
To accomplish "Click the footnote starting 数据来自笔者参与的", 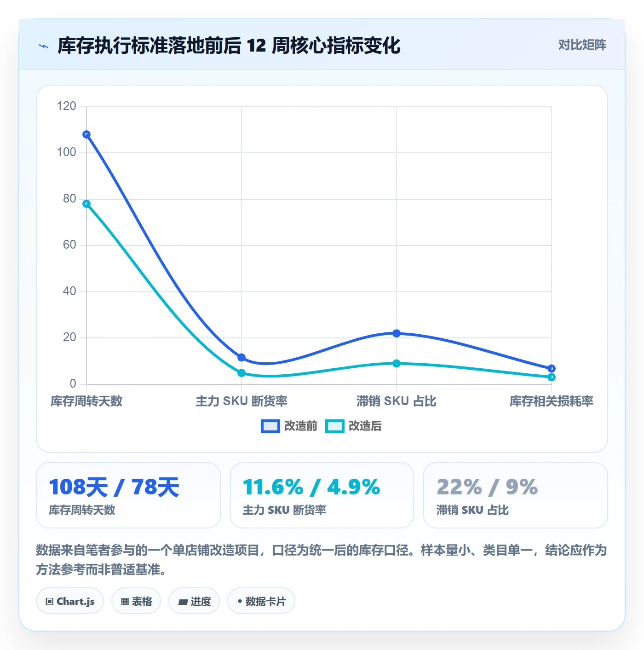I will [322, 560].
